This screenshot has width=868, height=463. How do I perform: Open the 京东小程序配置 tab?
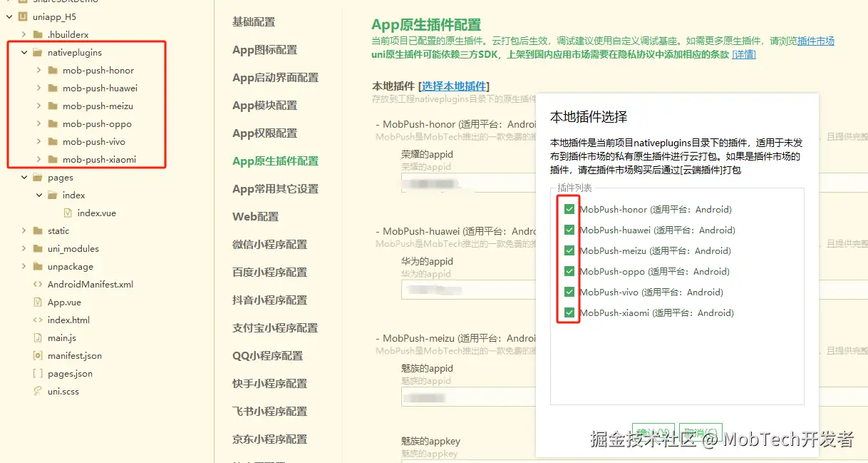tap(270, 439)
